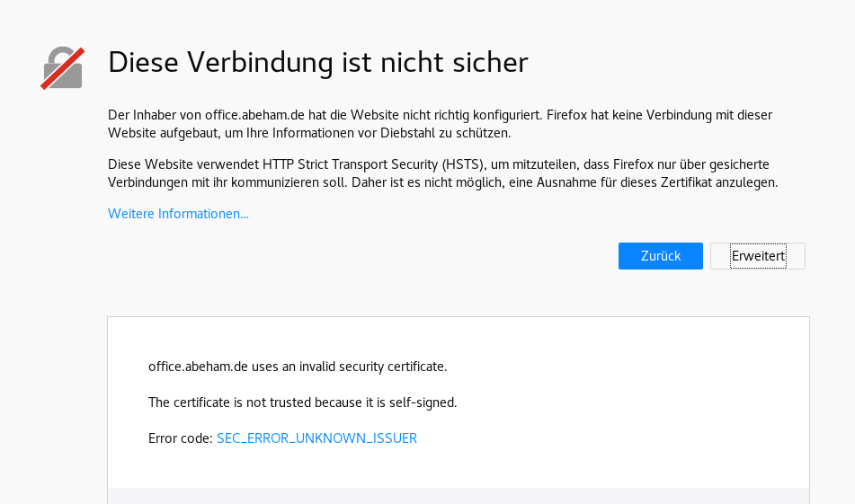
Task: Click the paragraph starting Der Inhaber von
Action: coord(440,124)
